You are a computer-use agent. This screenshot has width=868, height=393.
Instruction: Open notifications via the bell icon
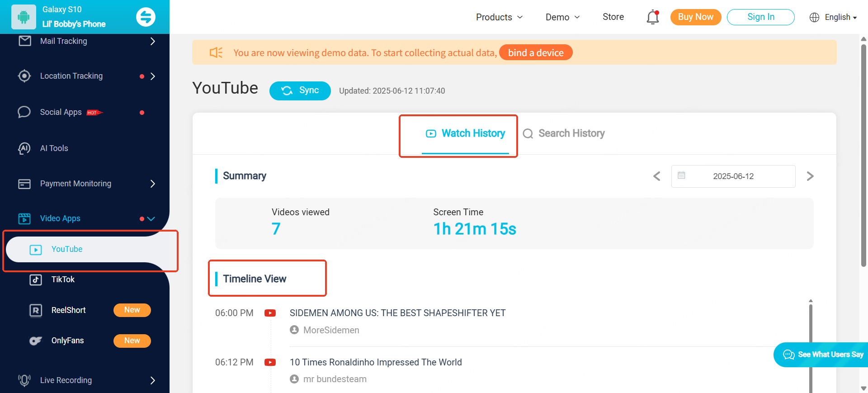653,17
